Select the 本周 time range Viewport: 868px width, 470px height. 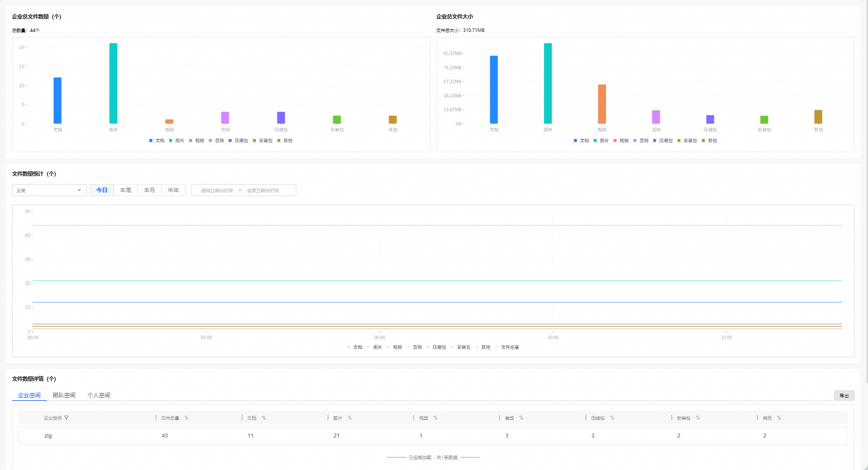tap(126, 190)
